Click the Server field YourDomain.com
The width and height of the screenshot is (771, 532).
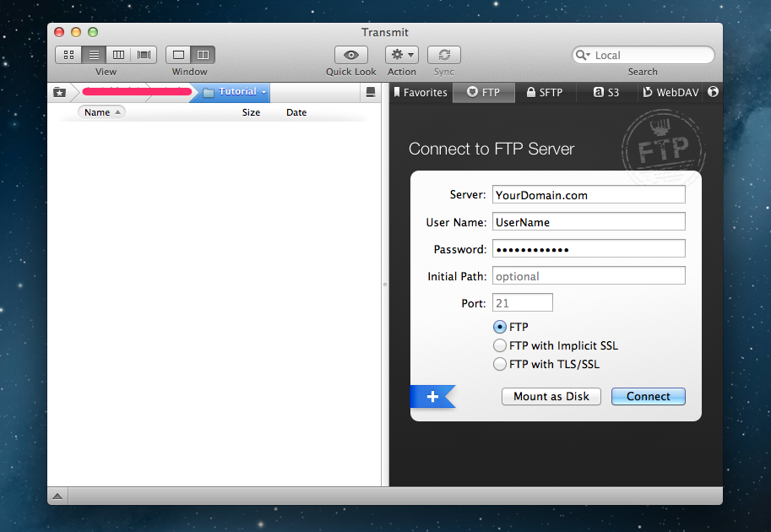589,195
